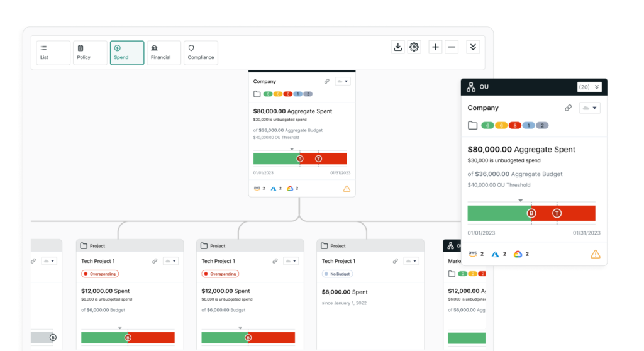644x351 pixels.
Task: Click the double-chevron collapse all button
Action: click(474, 47)
